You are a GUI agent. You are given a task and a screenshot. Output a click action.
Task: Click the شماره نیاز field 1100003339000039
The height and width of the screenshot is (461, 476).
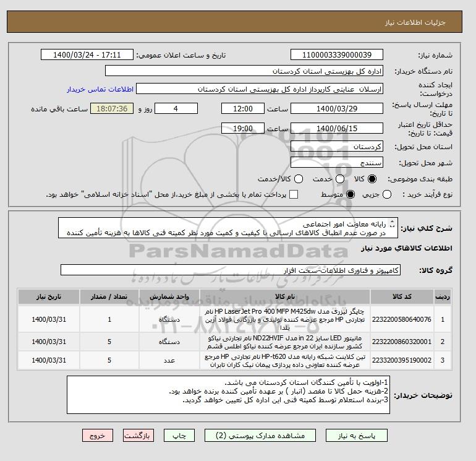pos(337,54)
